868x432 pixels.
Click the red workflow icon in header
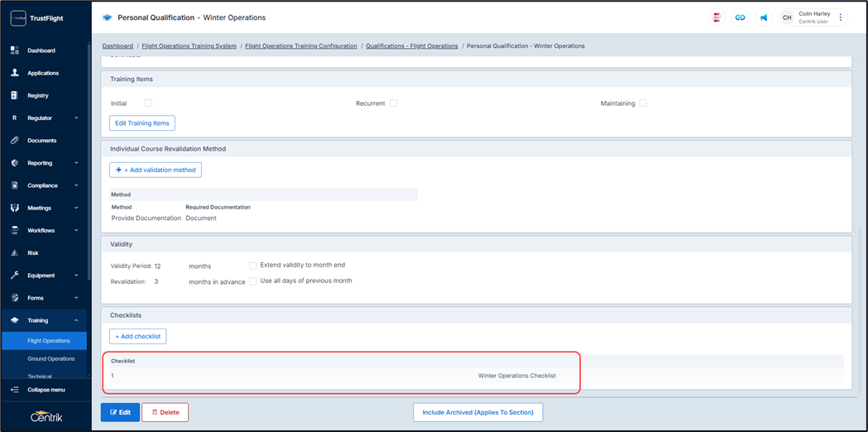(717, 17)
